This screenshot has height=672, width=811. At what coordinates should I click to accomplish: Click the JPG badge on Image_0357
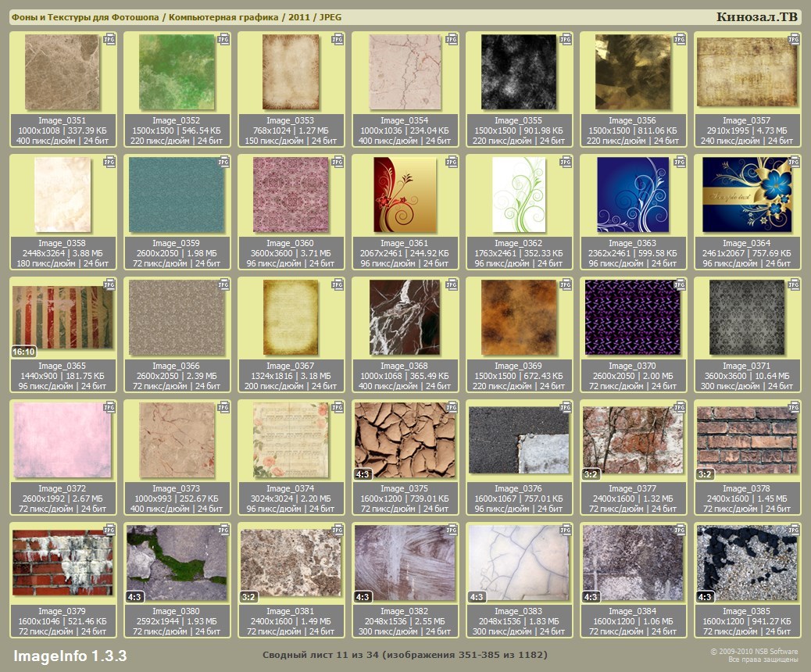(794, 38)
